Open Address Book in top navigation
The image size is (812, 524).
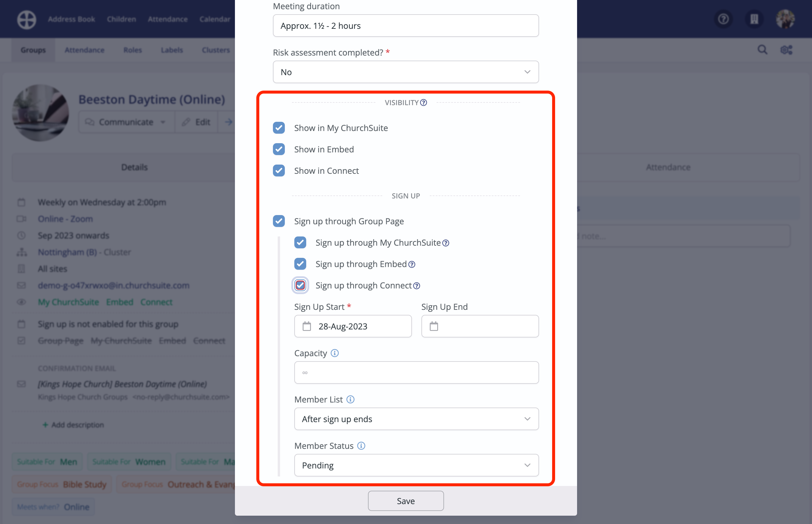[x=72, y=19]
